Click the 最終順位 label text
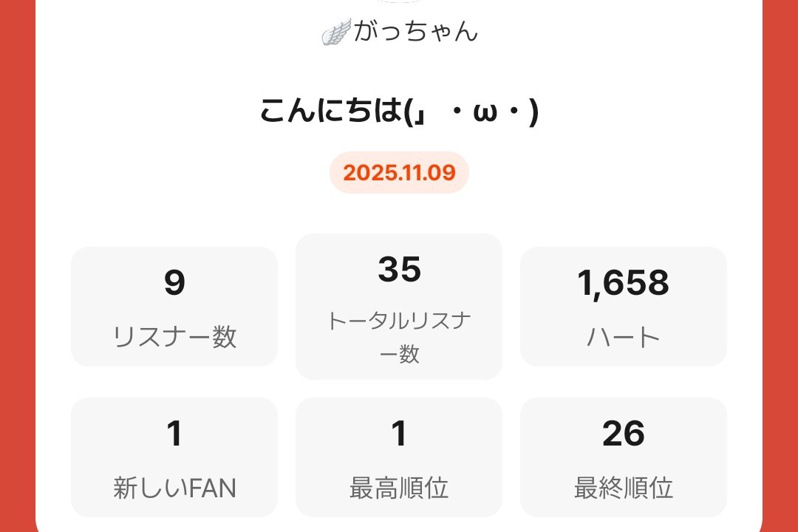 tap(624, 488)
